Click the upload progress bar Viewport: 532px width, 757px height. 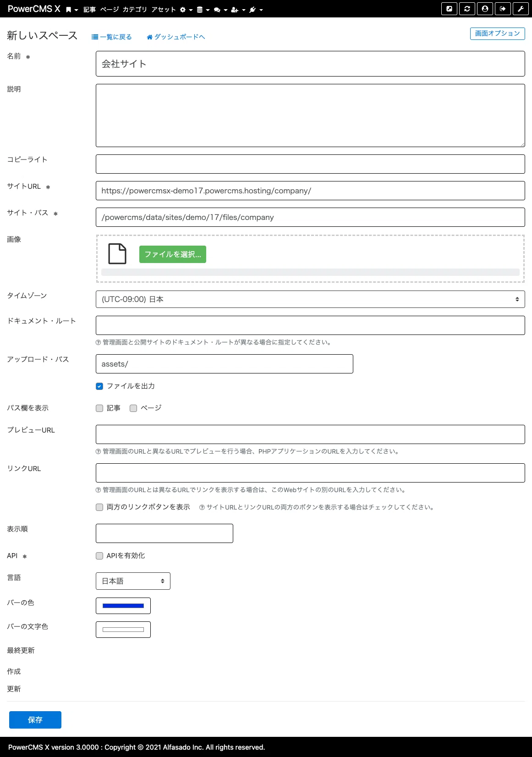point(310,272)
